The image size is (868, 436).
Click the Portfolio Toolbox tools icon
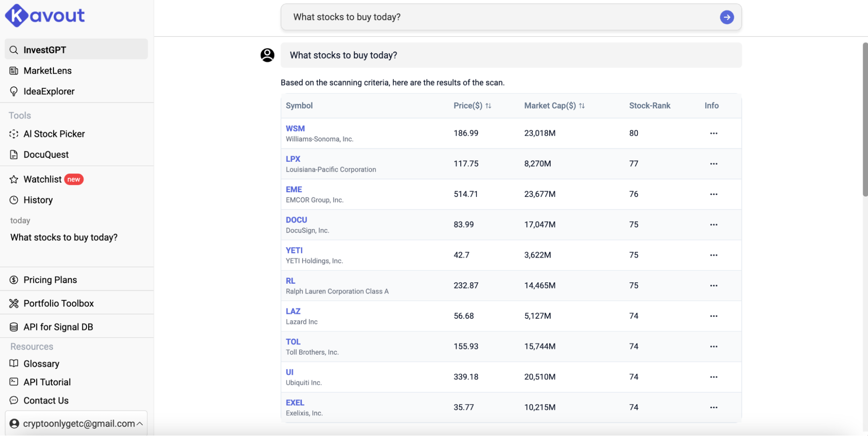coord(14,304)
